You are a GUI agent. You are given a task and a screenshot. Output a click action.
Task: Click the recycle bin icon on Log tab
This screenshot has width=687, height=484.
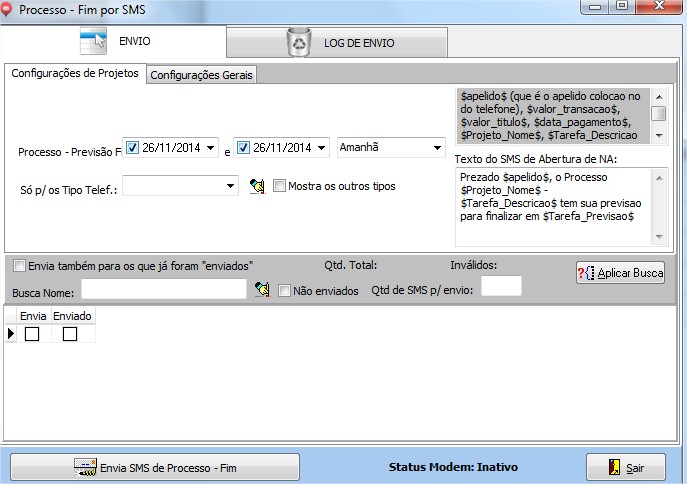298,43
